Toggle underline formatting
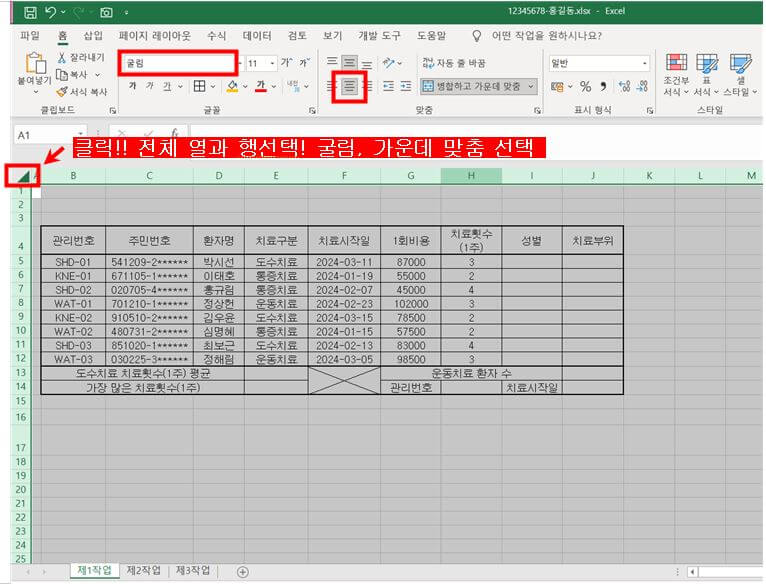This screenshot has height=584, width=766. pos(167,87)
